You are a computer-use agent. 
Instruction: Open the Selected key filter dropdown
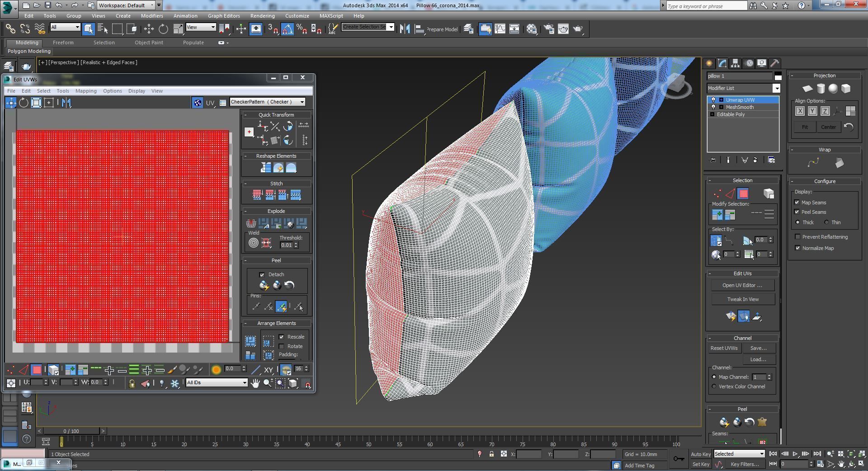(739, 454)
